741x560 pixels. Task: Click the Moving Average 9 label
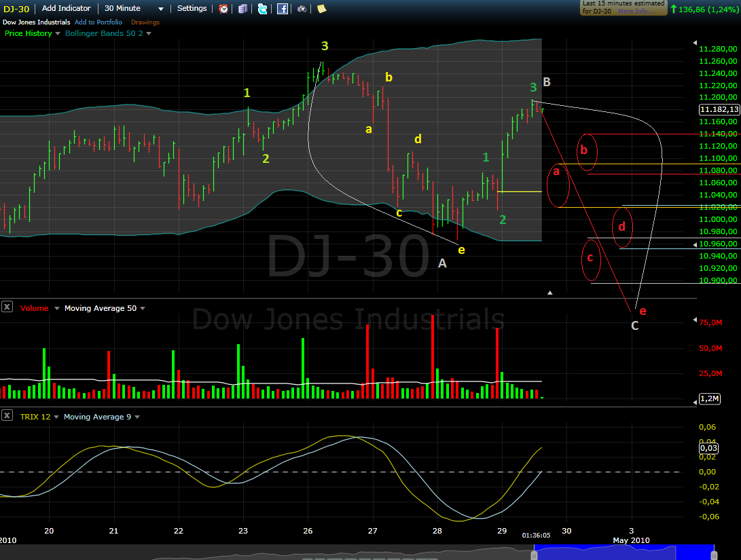(97, 417)
